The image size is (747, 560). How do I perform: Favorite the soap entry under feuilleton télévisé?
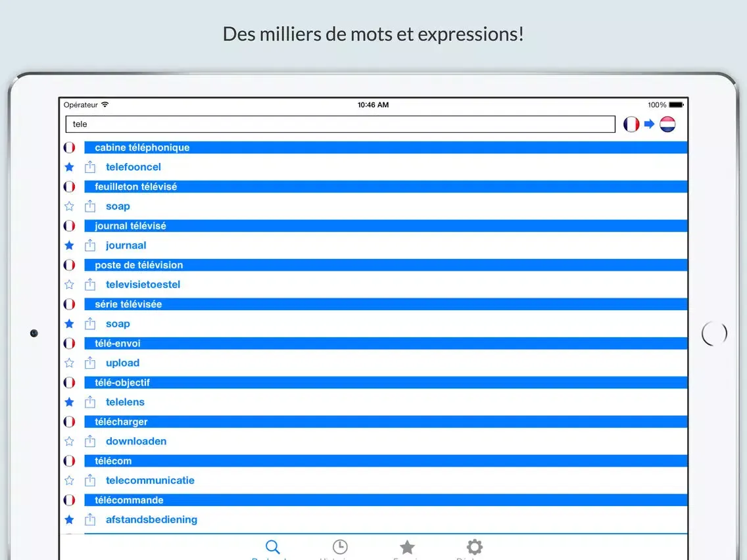coord(69,206)
